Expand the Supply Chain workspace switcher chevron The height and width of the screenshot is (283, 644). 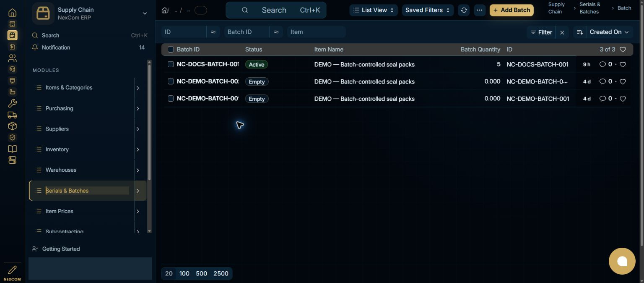point(145,13)
